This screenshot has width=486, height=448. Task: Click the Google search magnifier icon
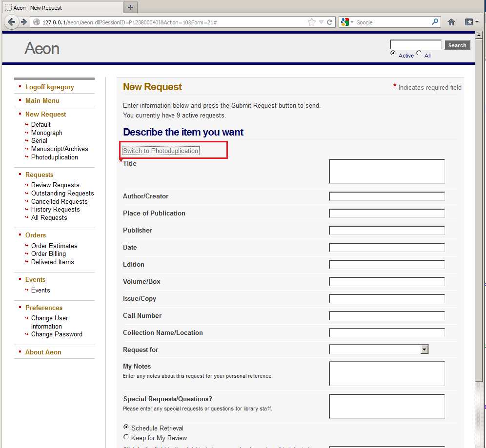click(x=435, y=22)
